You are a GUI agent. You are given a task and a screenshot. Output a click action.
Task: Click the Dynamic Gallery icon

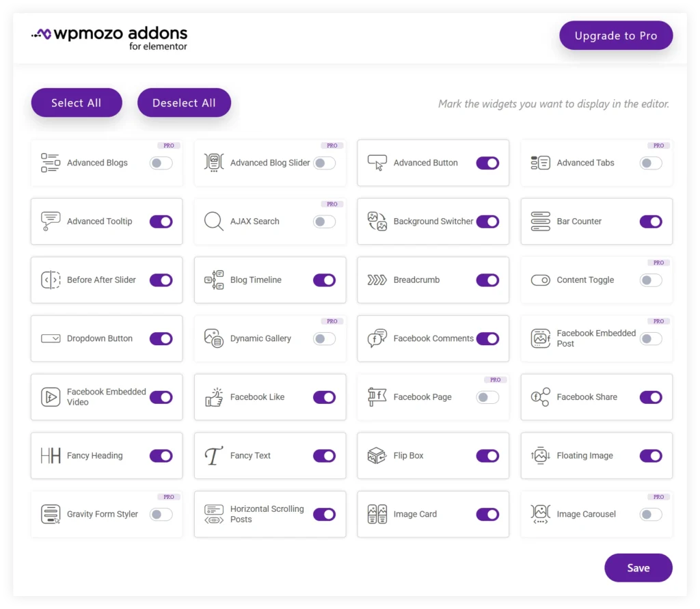[214, 338]
